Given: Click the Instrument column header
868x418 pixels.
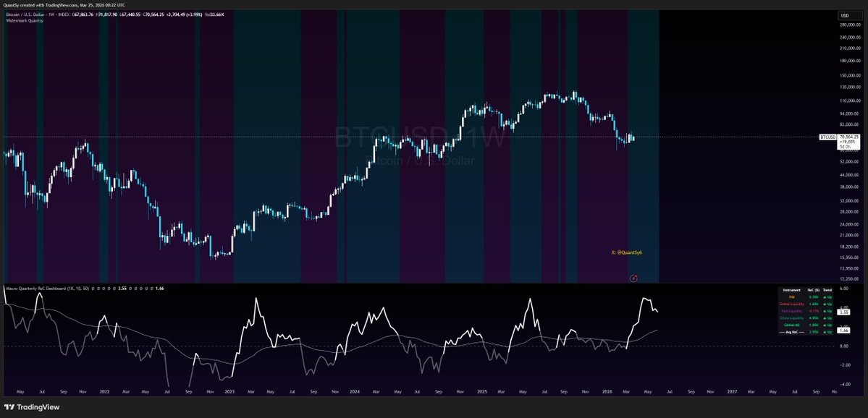Looking at the screenshot, I should 791,290.
